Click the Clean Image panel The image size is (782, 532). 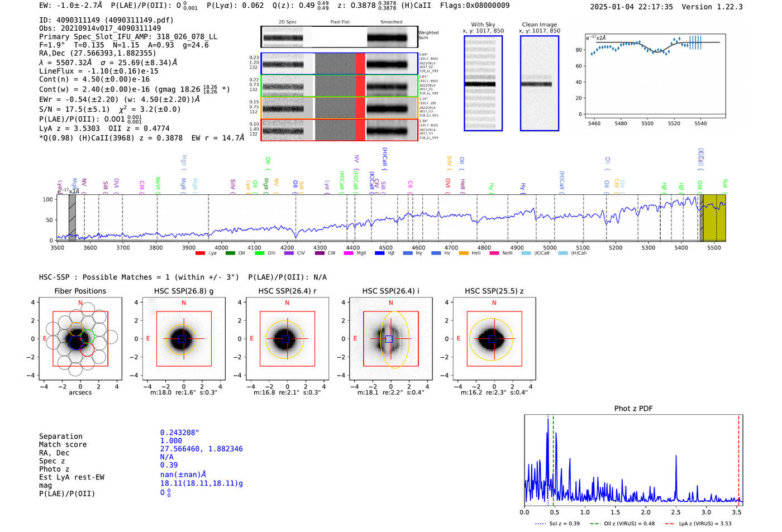[540, 83]
